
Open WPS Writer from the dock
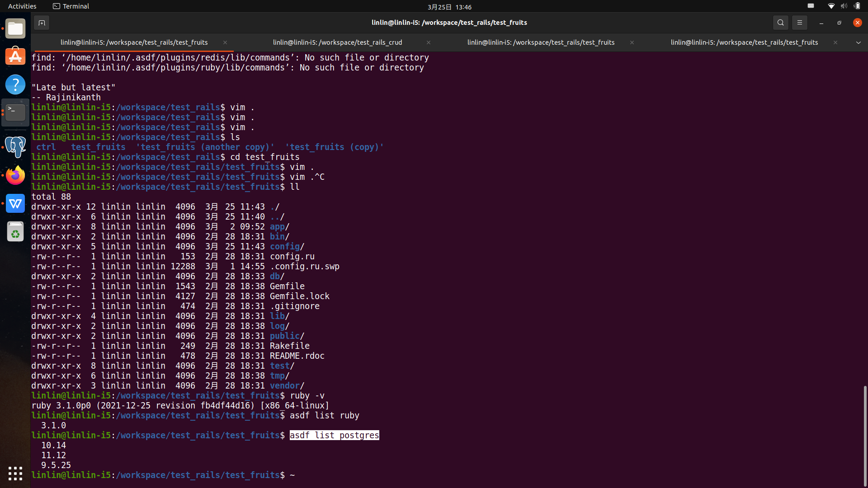pyautogui.click(x=15, y=203)
